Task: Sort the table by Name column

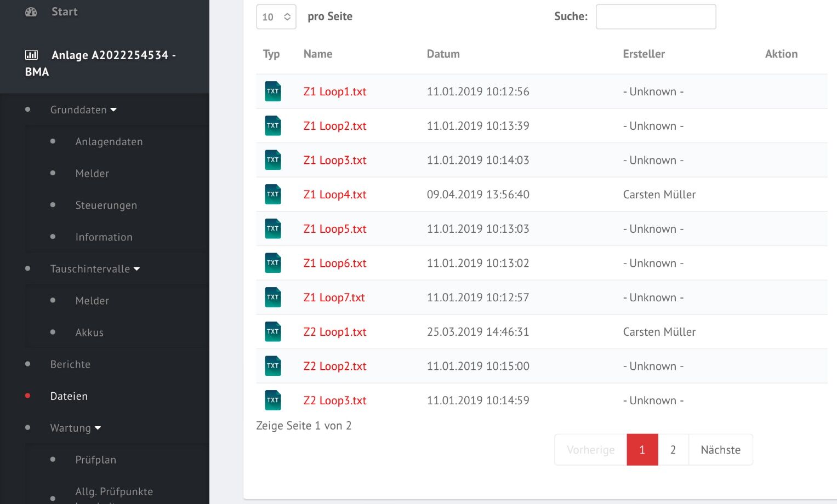Action: (x=318, y=54)
